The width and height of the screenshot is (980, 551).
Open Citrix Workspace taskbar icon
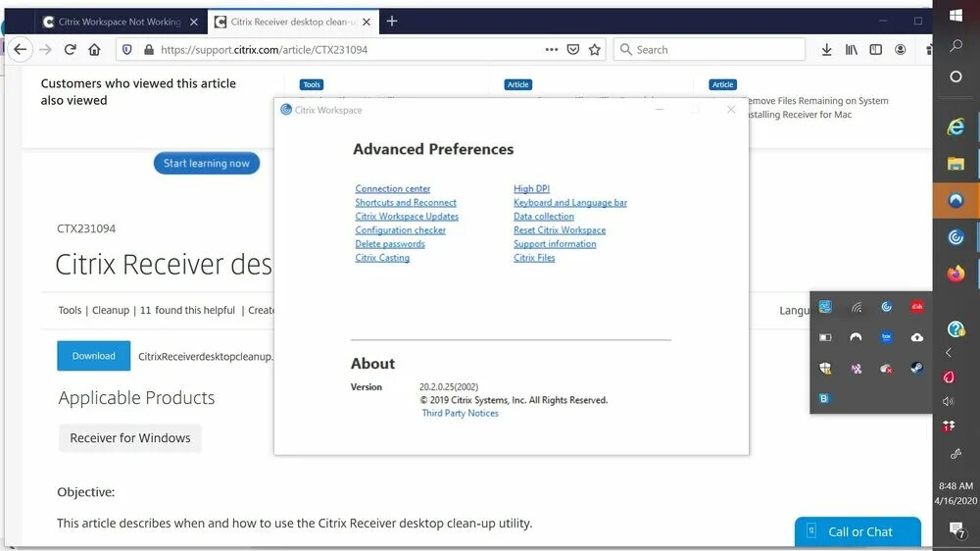point(955,237)
